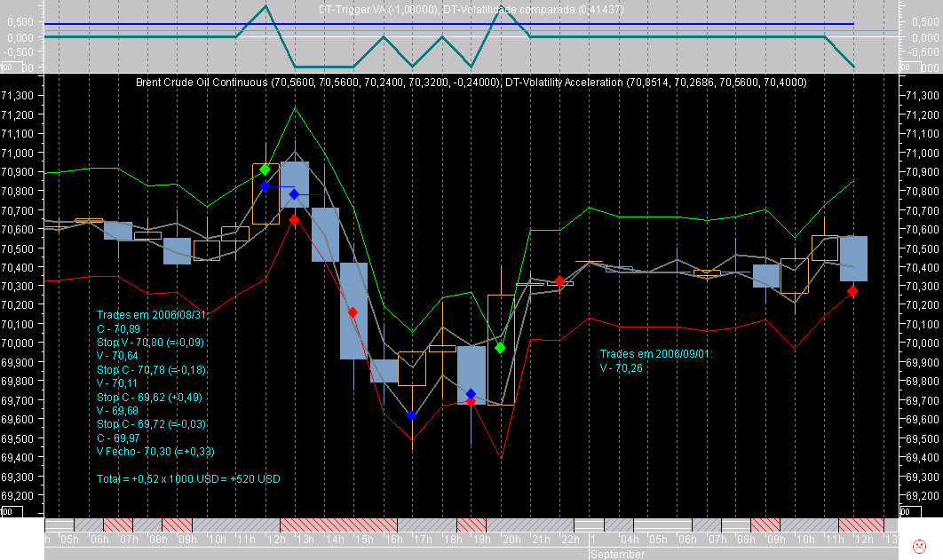Click the blue diamond marker at 13h
Screen dimensions: 943x560
point(294,194)
